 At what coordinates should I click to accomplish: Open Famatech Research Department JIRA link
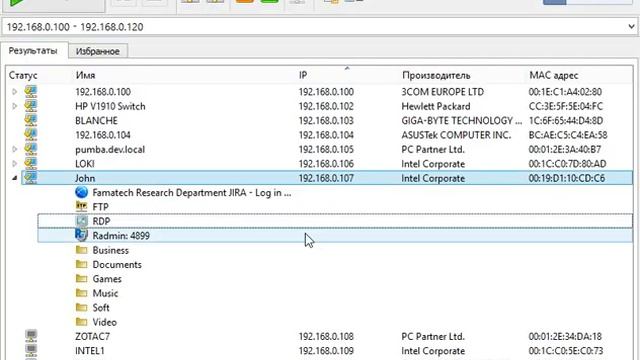point(192,193)
